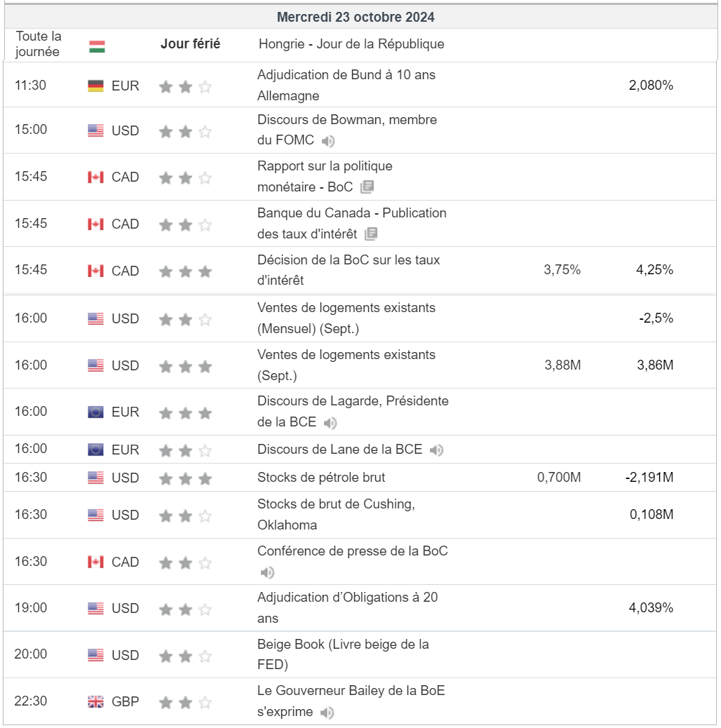The height and width of the screenshot is (728, 721).
Task: Click the Mercredi 23 octobre 2024 date header
Action: pyautogui.click(x=356, y=17)
